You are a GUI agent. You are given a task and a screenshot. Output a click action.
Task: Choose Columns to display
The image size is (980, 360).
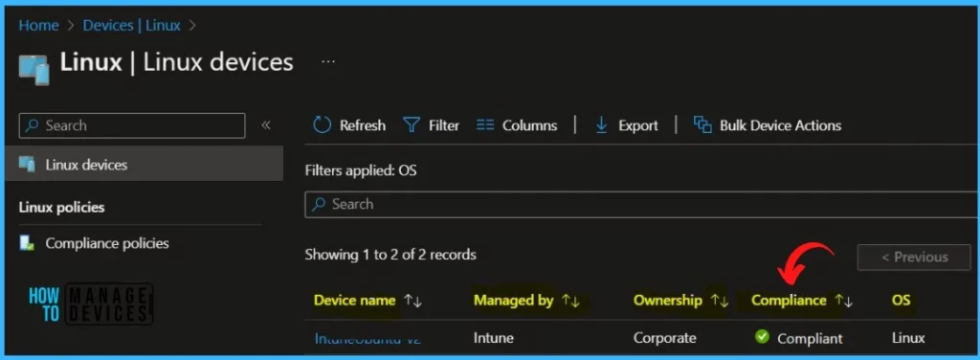(516, 125)
